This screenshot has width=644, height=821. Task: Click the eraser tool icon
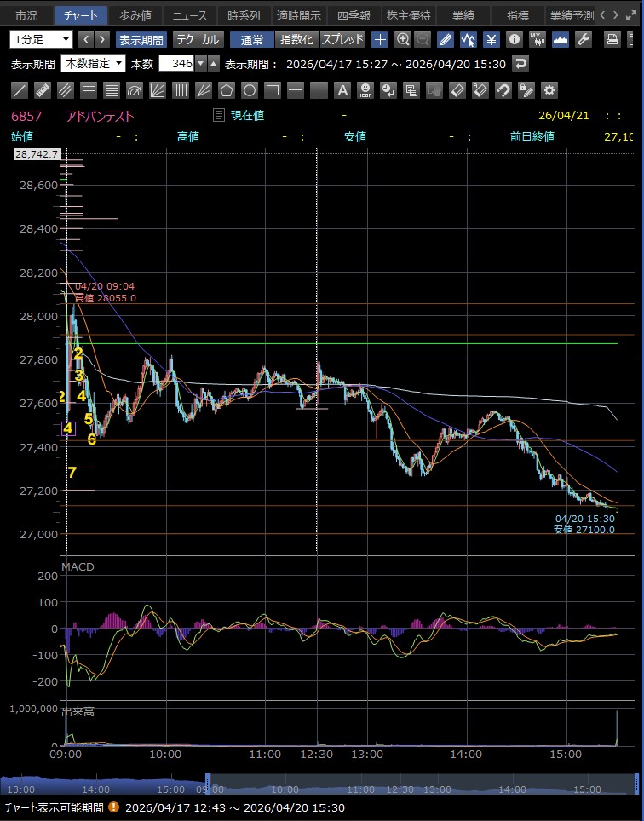[457, 90]
